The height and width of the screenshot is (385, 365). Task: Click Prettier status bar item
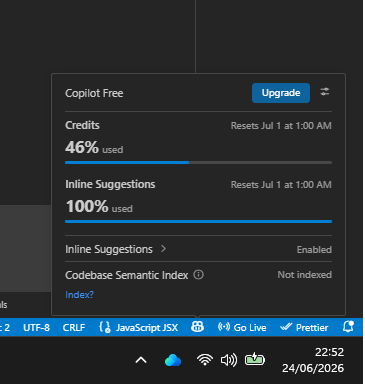(304, 327)
